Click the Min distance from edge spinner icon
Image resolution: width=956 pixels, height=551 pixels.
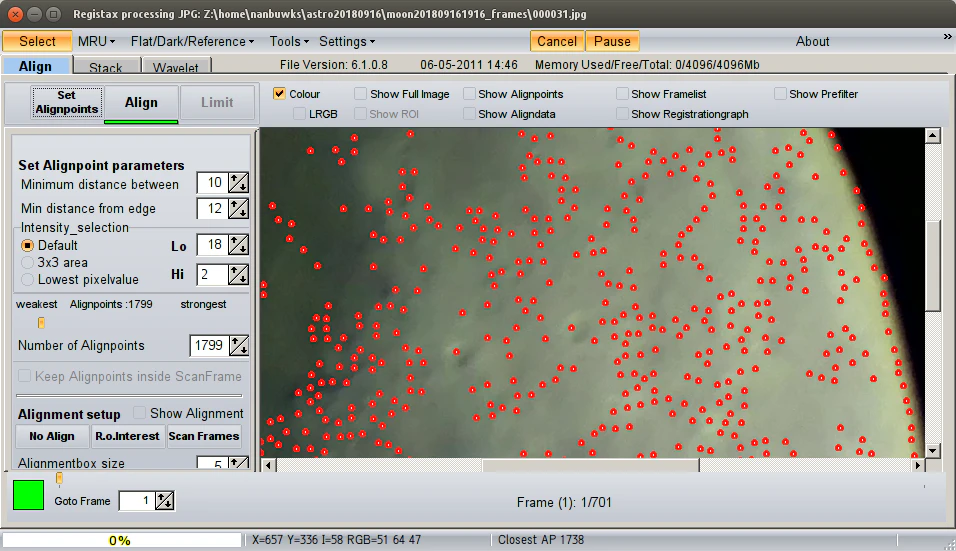238,208
